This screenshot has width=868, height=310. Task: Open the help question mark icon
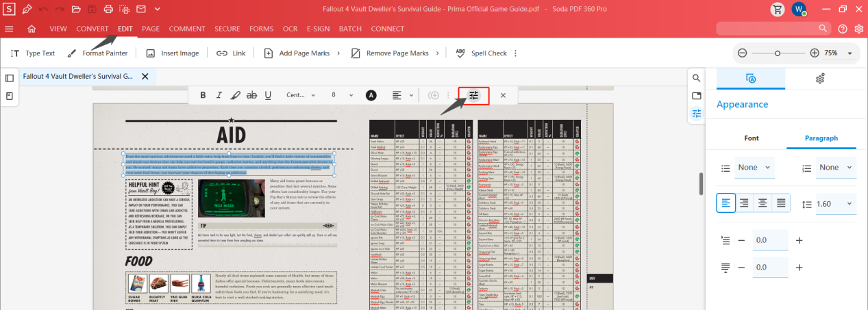click(842, 29)
